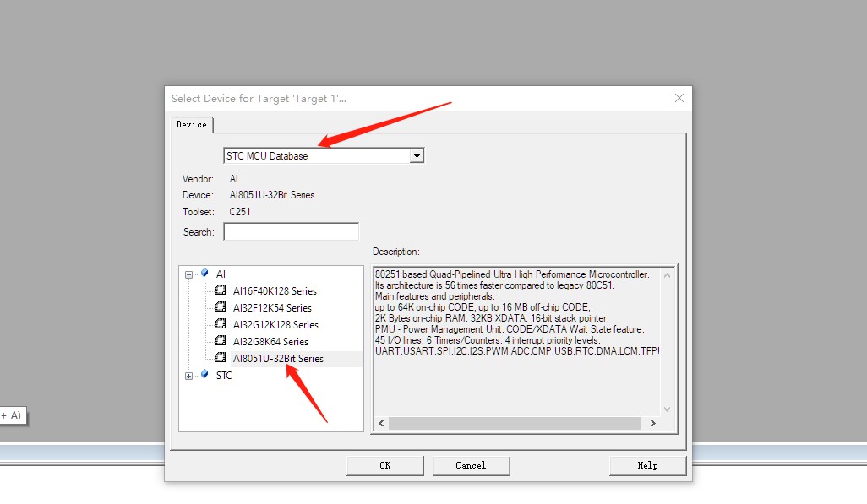Select the AI32G8K64 Series chip icon
Screen dimensions: 867x504
(221, 341)
